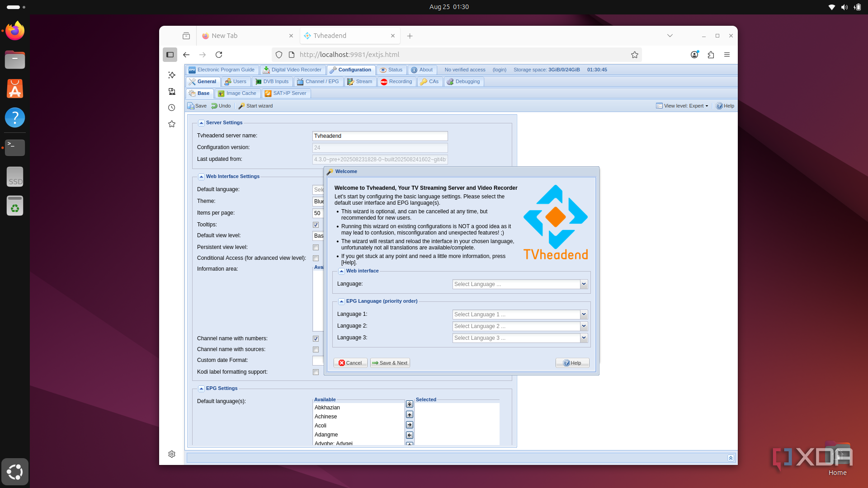Open EPG Language 1 dropdown
This screenshot has width=868, height=488.
click(x=584, y=314)
